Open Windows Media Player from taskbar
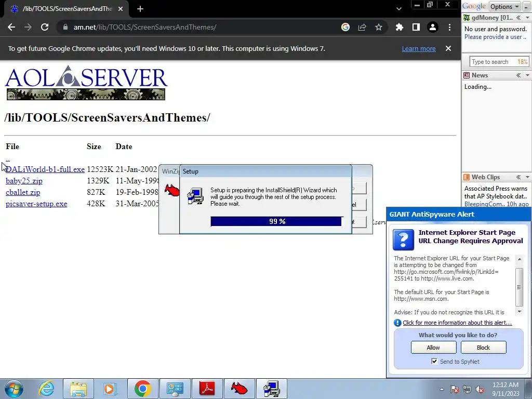The width and height of the screenshot is (532, 399). pyautogui.click(x=110, y=389)
